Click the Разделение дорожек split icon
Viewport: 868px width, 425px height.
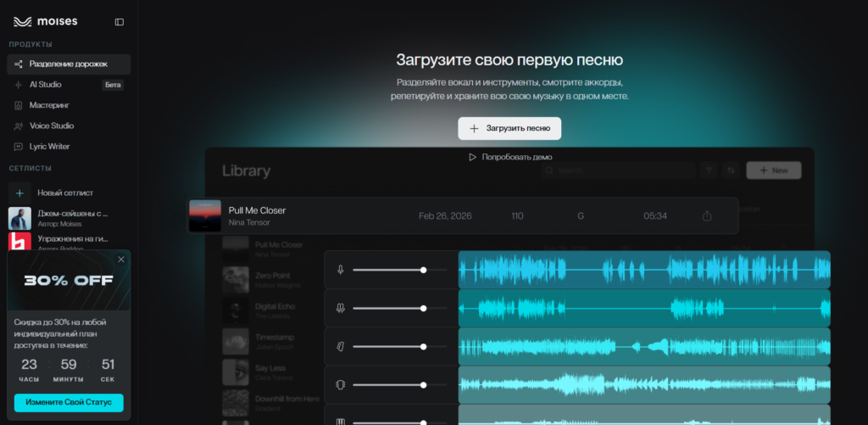[19, 64]
